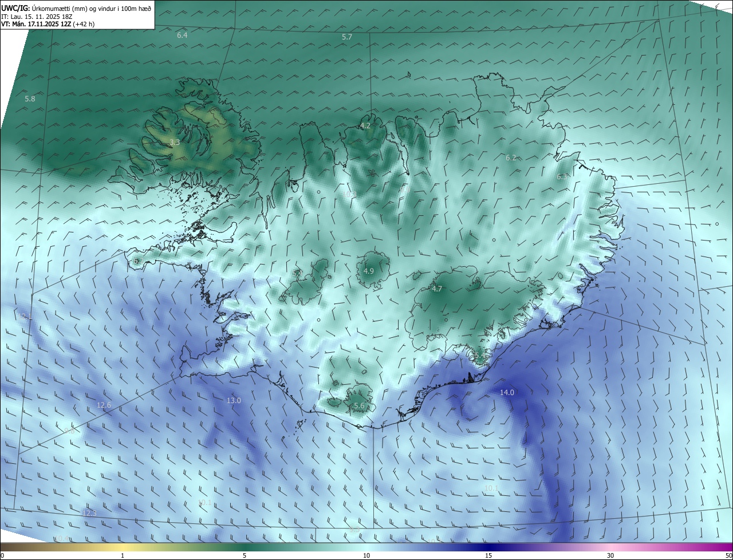The height and width of the screenshot is (560, 733).
Task: Click the 4.7 value on the large glacier
Action: pos(437,289)
